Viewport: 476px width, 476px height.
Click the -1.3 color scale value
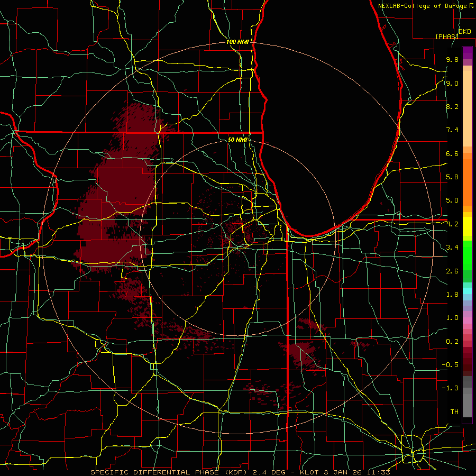450,388
